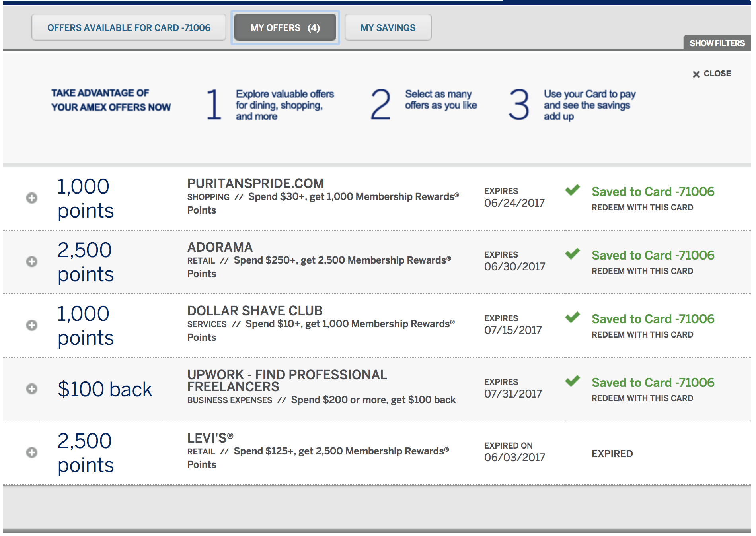Expand the Upwork $100 back offer

(32, 389)
